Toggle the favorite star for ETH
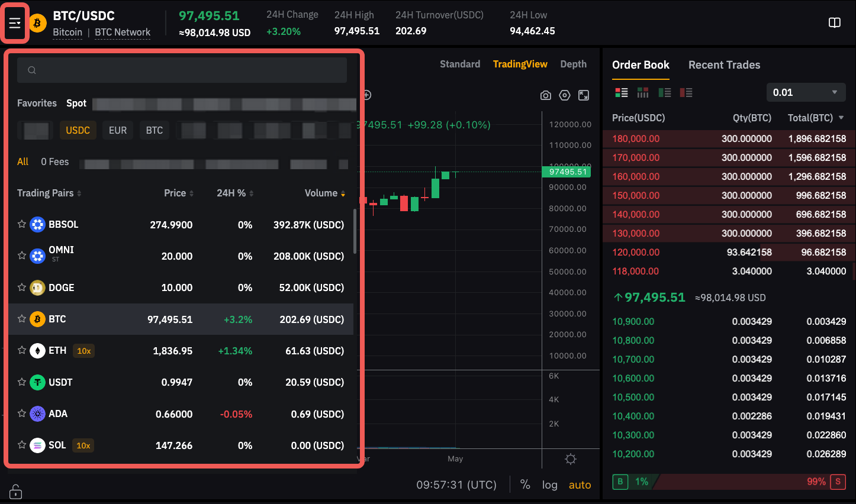The height and width of the screenshot is (504, 856). [x=22, y=350]
